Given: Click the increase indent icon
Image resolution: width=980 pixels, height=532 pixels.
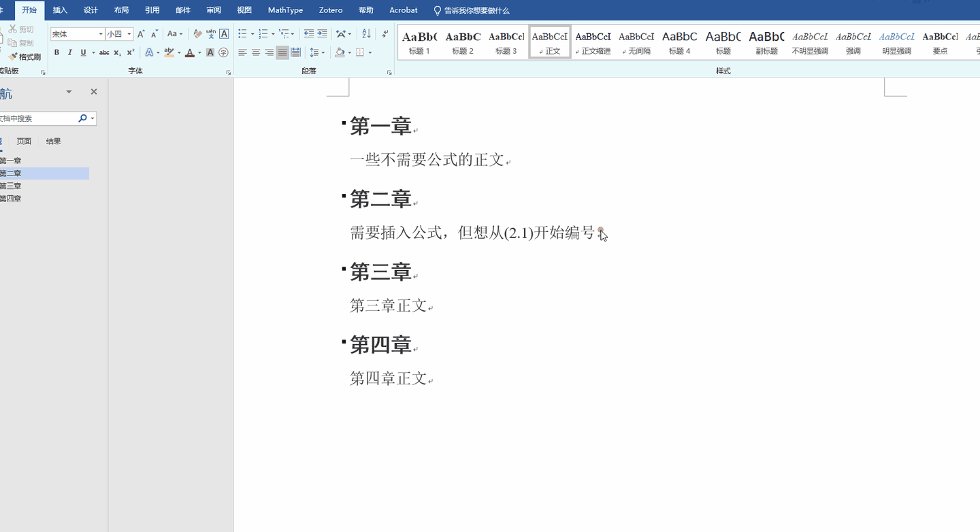Looking at the screenshot, I should 322,34.
